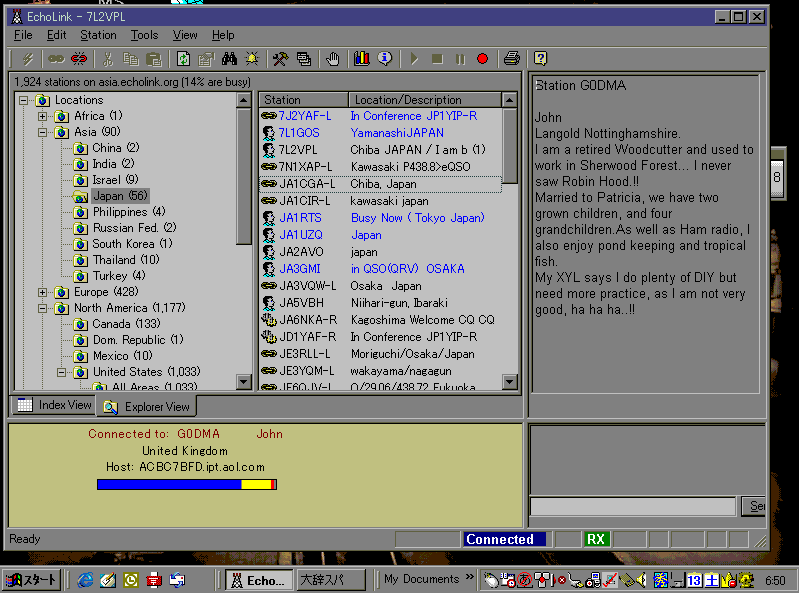The width and height of the screenshot is (799, 597).
Task: Expand the Africa (1) tree node
Action: (43, 116)
